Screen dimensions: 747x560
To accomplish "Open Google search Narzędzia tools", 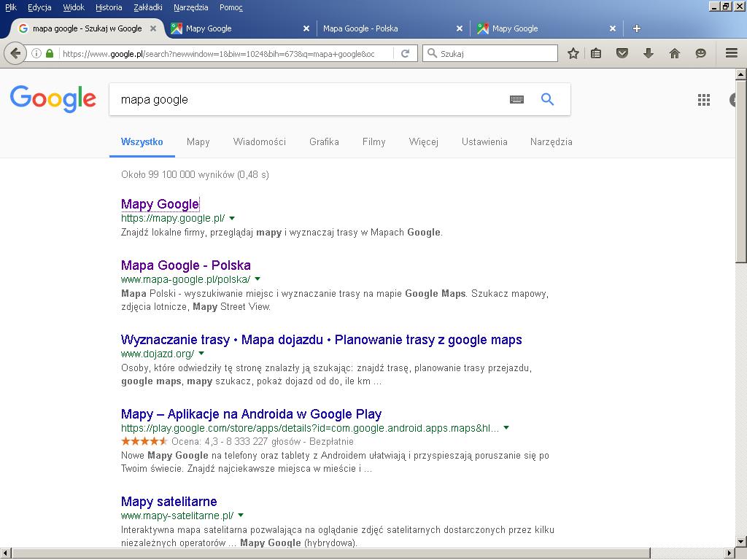I will [551, 142].
